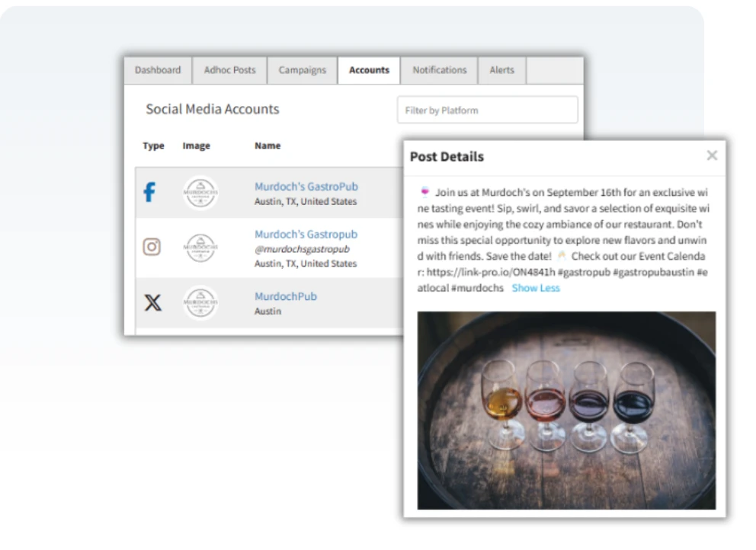The height and width of the screenshot is (550, 756).
Task: Switch to the Alerts tab
Action: tap(501, 70)
